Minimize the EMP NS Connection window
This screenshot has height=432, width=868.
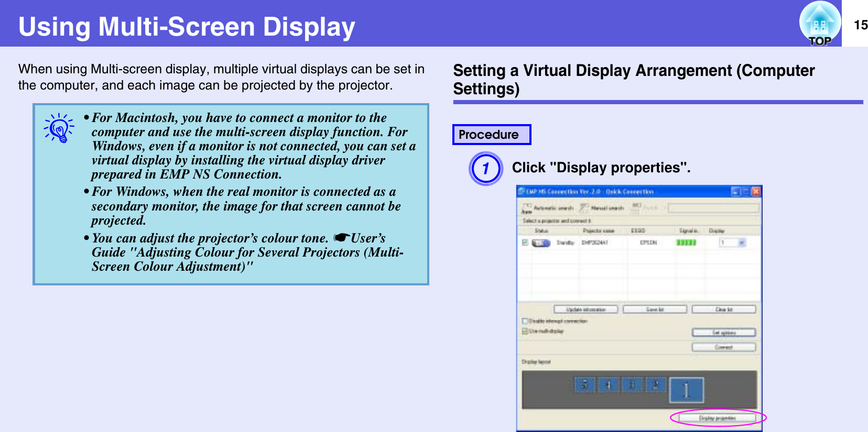pyautogui.click(x=735, y=192)
